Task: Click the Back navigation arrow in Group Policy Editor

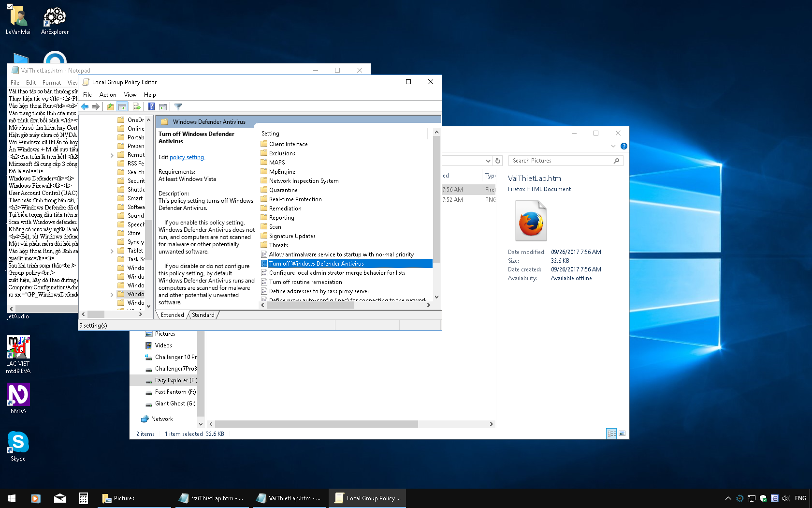Action: (x=85, y=106)
